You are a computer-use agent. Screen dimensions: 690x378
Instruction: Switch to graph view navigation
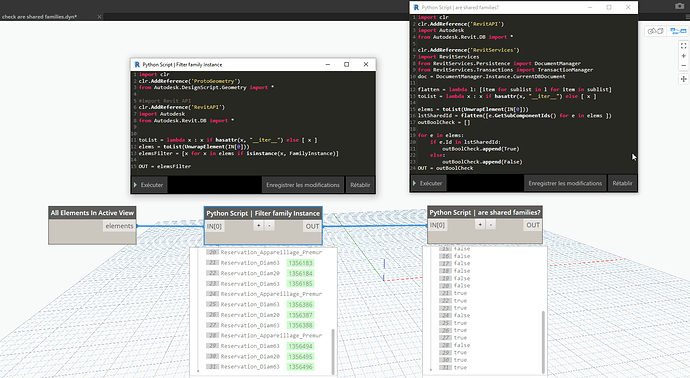pyautogui.click(x=678, y=31)
